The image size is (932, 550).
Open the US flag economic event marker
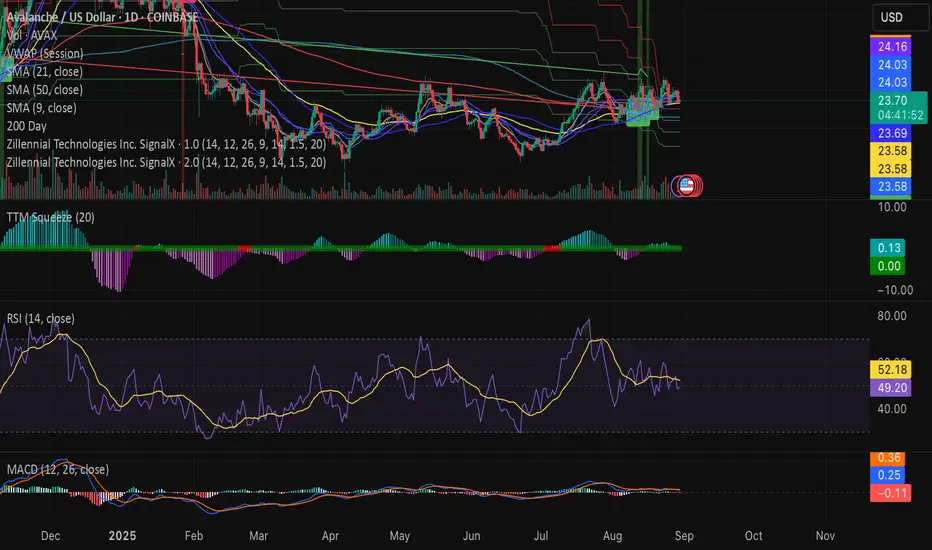pyautogui.click(x=687, y=186)
